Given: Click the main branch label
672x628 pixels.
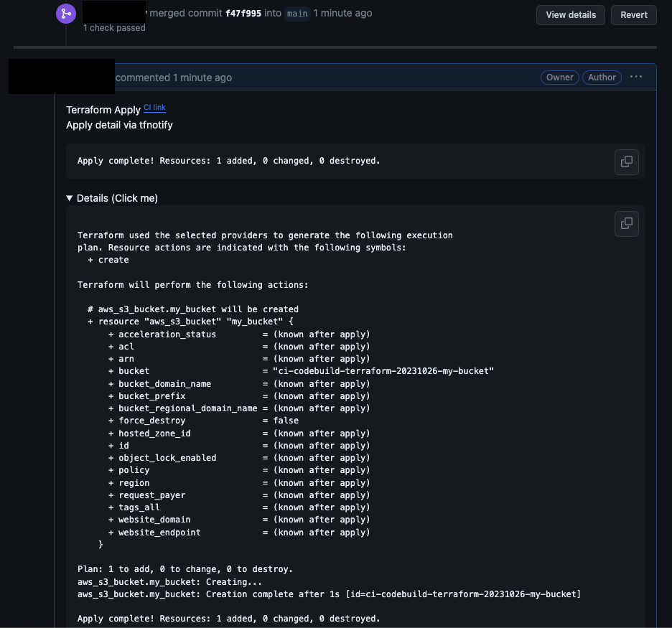Looking at the screenshot, I should pos(297,14).
